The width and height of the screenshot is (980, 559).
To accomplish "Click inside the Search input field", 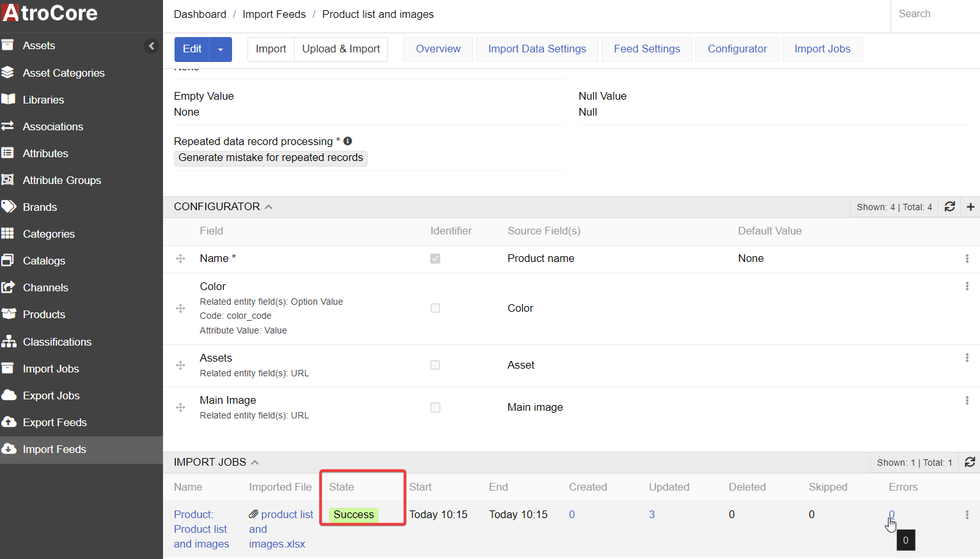I will coord(933,13).
